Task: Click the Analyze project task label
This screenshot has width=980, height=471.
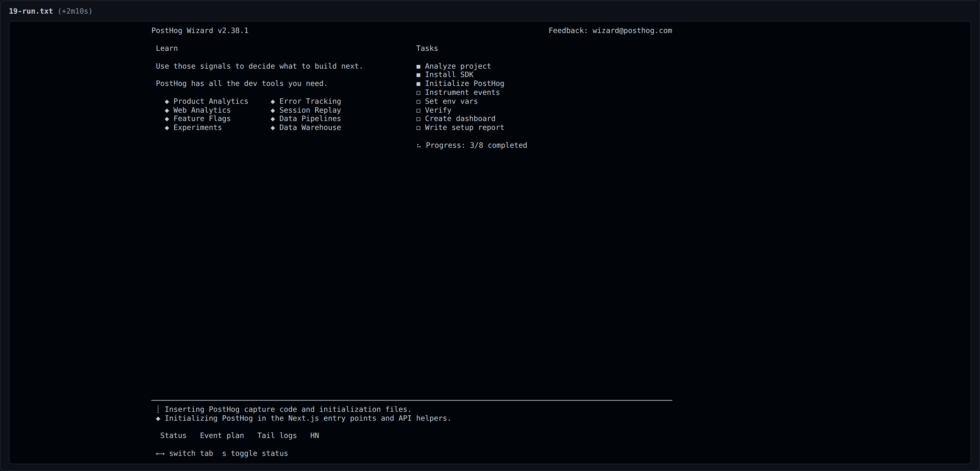Action: click(458, 66)
